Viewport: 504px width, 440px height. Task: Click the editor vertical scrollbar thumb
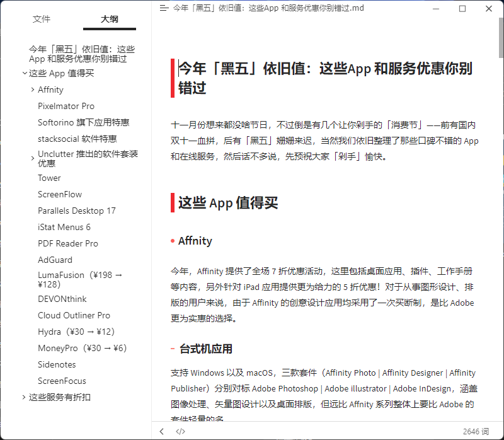[501, 38]
